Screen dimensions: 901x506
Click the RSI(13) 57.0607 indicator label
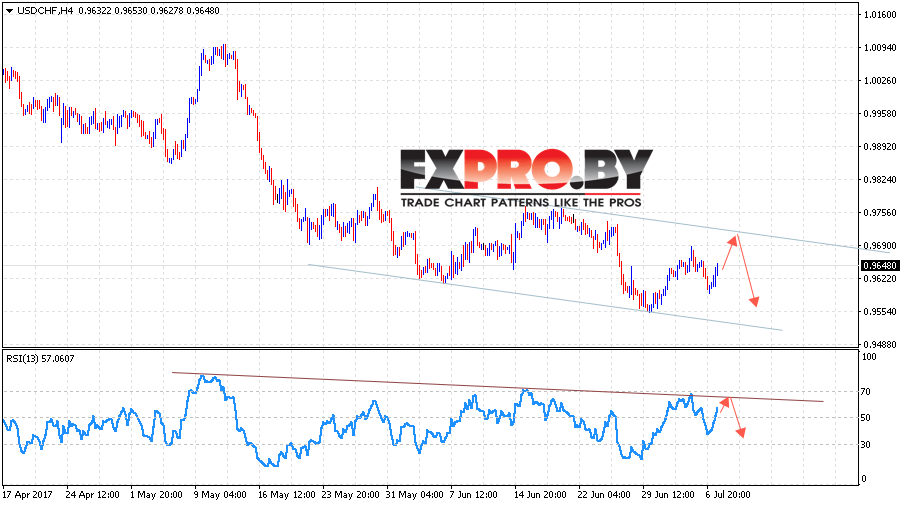pos(40,359)
